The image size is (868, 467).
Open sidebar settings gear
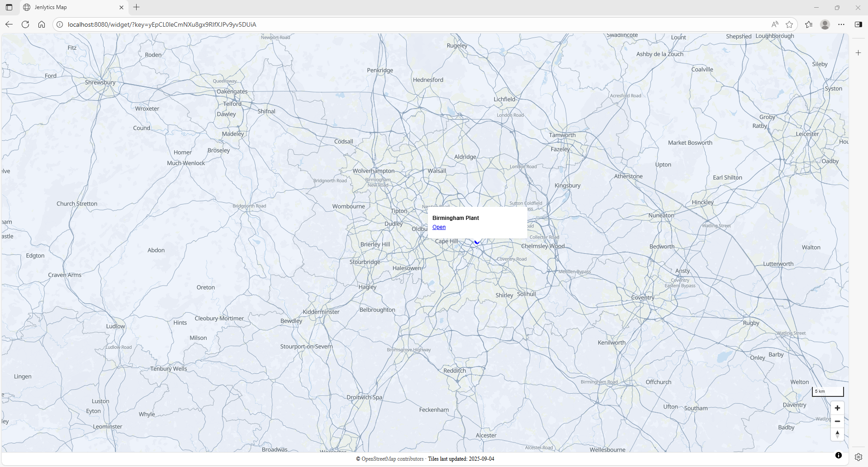pyautogui.click(x=858, y=457)
